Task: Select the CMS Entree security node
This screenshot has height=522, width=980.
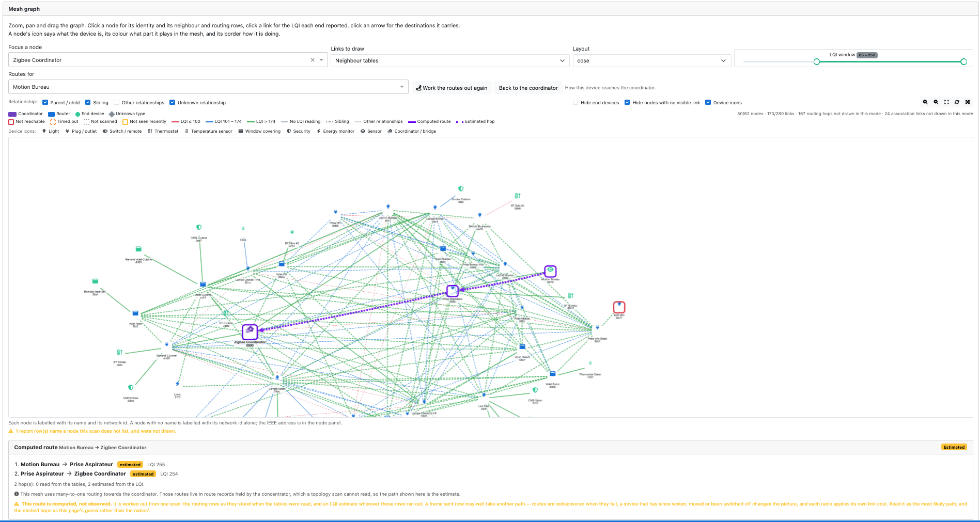Action: (x=131, y=387)
